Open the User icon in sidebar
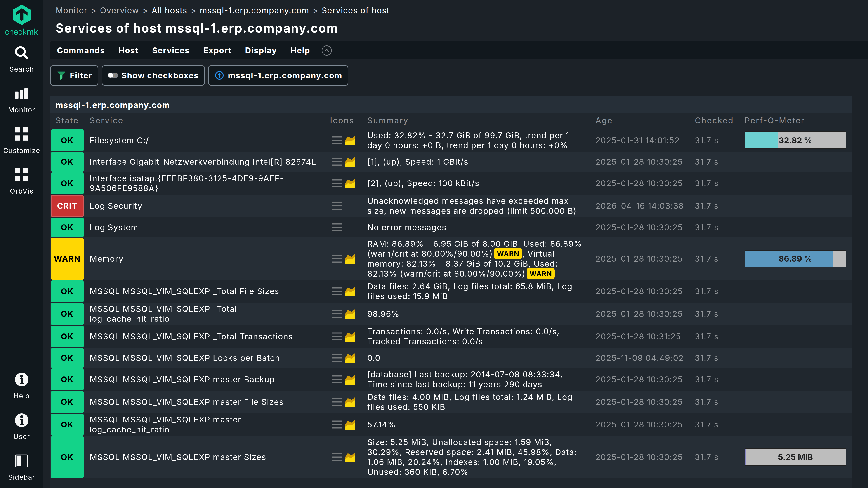Image resolution: width=868 pixels, height=488 pixels. (x=21, y=420)
